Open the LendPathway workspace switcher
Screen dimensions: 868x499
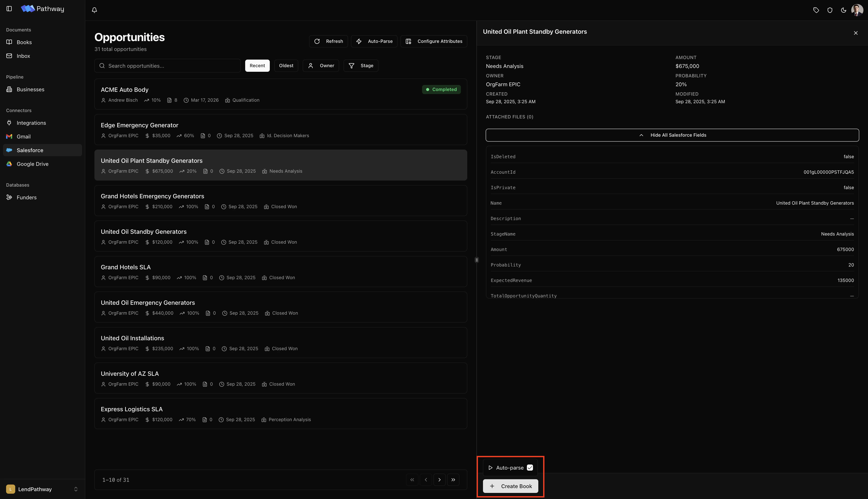(43, 489)
